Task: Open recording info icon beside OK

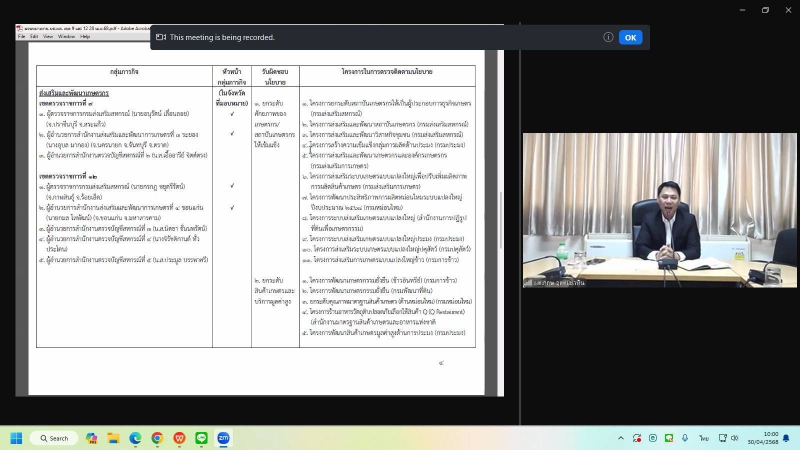Action: click(x=608, y=37)
